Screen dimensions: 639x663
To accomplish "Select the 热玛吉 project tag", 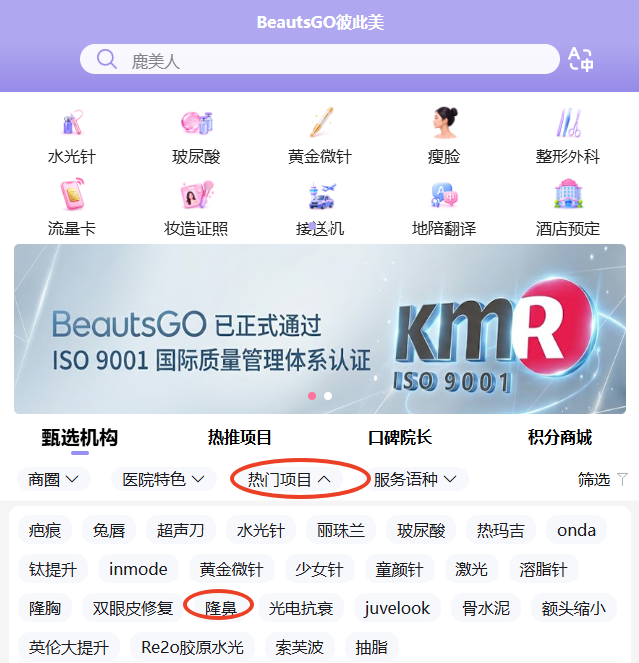I will click(x=501, y=530).
